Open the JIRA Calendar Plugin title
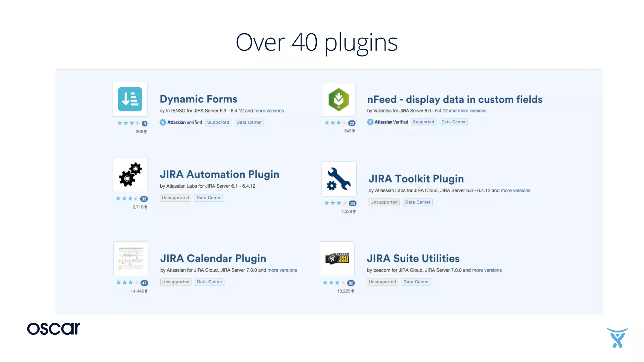This screenshot has width=644, height=362. tap(213, 259)
